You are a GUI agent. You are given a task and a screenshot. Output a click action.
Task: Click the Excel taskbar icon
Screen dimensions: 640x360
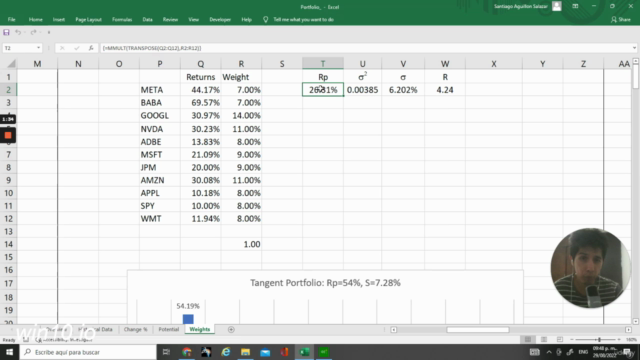(x=304, y=352)
